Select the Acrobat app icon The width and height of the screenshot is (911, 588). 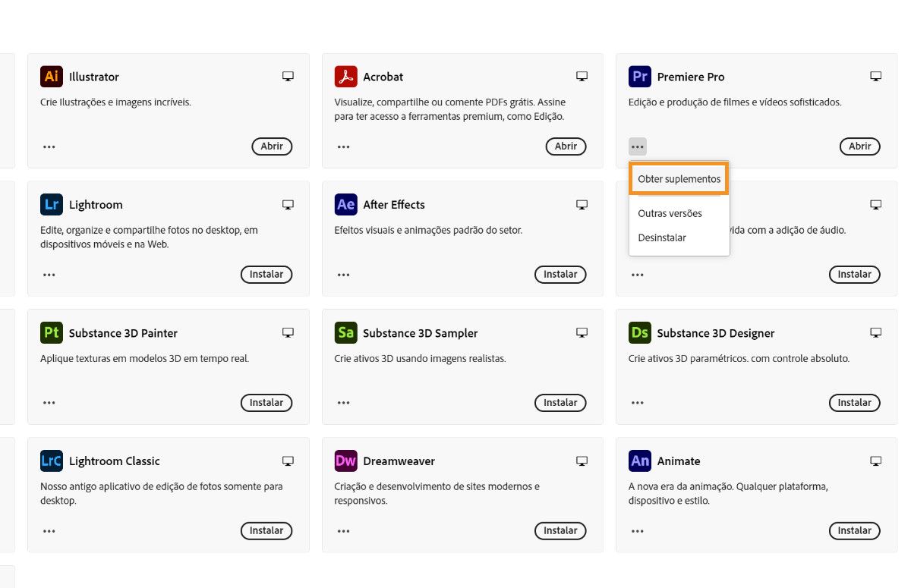pos(345,77)
